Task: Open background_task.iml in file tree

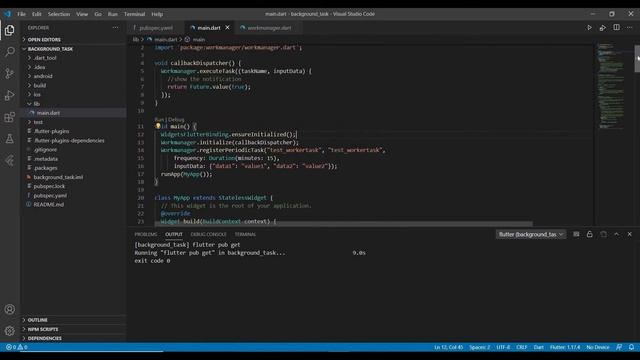Action: (73, 177)
